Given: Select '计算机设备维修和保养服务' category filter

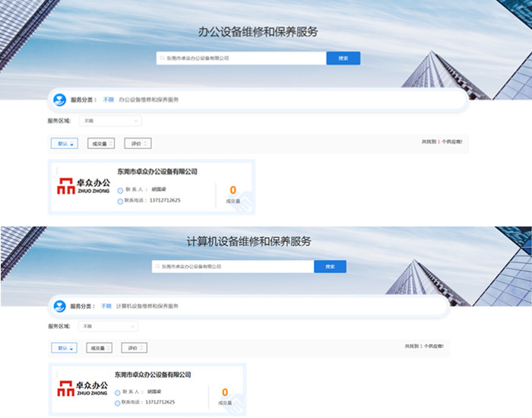Looking at the screenshot, I should point(147,306).
